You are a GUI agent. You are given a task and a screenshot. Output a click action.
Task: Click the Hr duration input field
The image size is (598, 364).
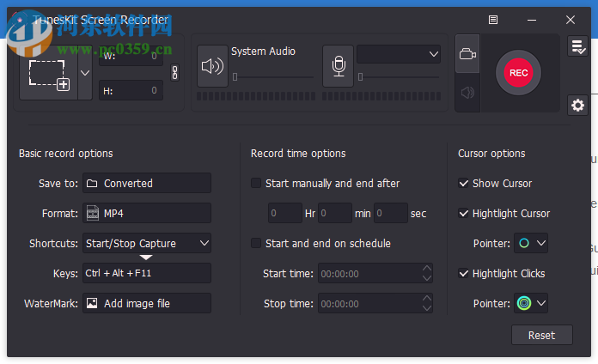pos(285,213)
